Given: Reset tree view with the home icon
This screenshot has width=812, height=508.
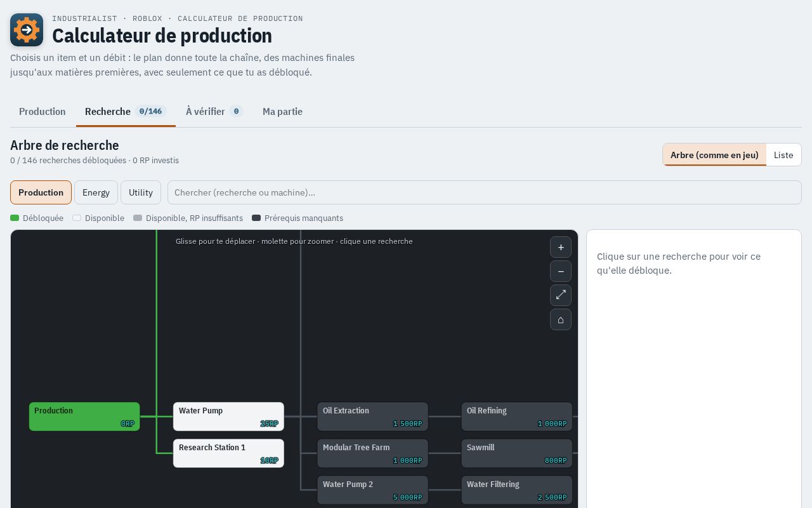Looking at the screenshot, I should coord(561,319).
